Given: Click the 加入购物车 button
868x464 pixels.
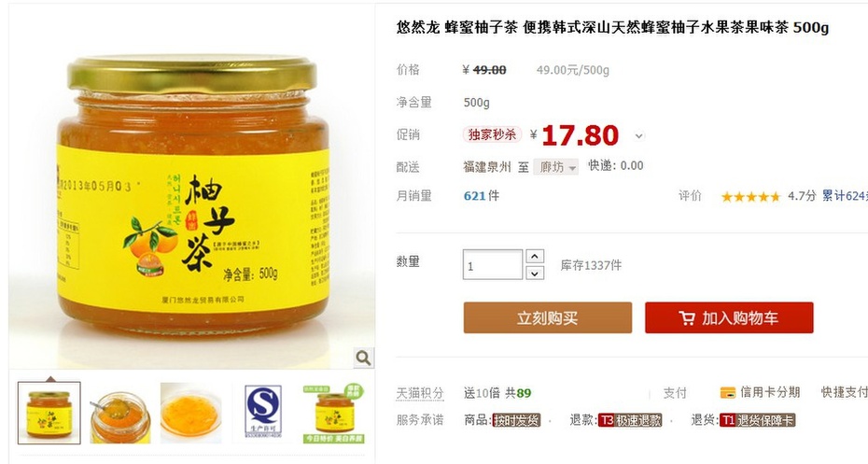Looking at the screenshot, I should click(729, 317).
